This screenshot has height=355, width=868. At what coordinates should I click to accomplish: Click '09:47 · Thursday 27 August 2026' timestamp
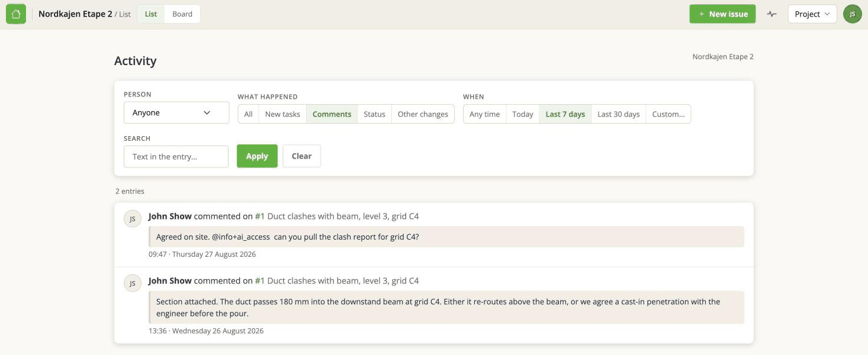click(202, 254)
